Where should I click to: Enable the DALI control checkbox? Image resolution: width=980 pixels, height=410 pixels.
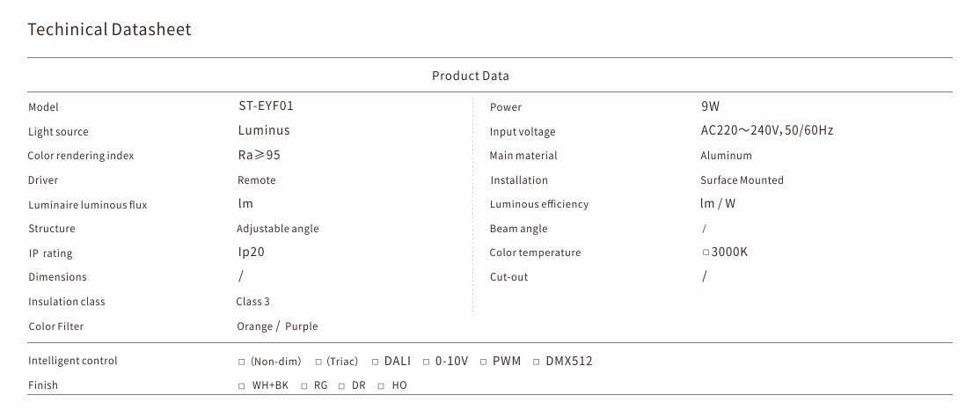pyautogui.click(x=376, y=362)
